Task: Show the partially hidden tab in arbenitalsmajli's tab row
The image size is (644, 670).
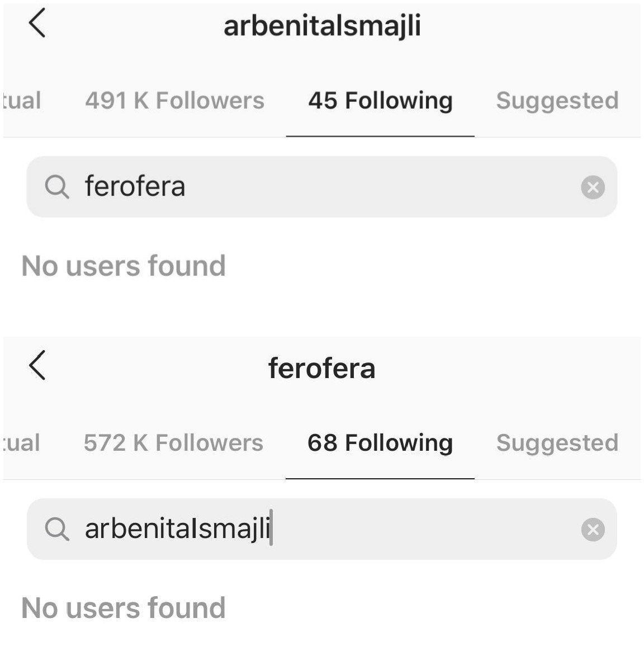Action: pyautogui.click(x=22, y=101)
